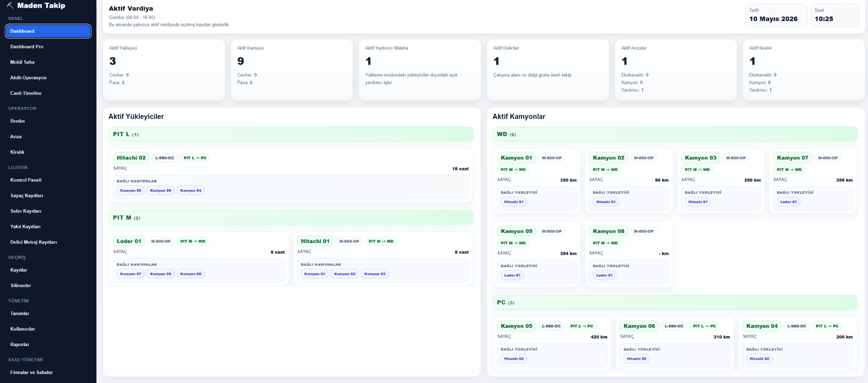The image size is (868, 383).
Task: Click Kamyon 01 chip under Hitachi 01 loader
Action: tap(314, 274)
